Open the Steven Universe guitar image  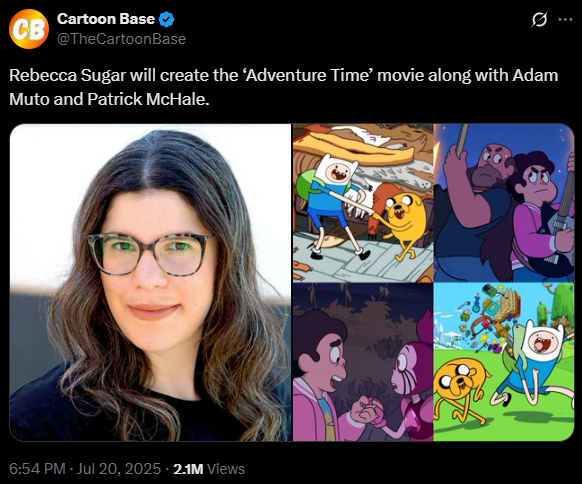point(504,203)
